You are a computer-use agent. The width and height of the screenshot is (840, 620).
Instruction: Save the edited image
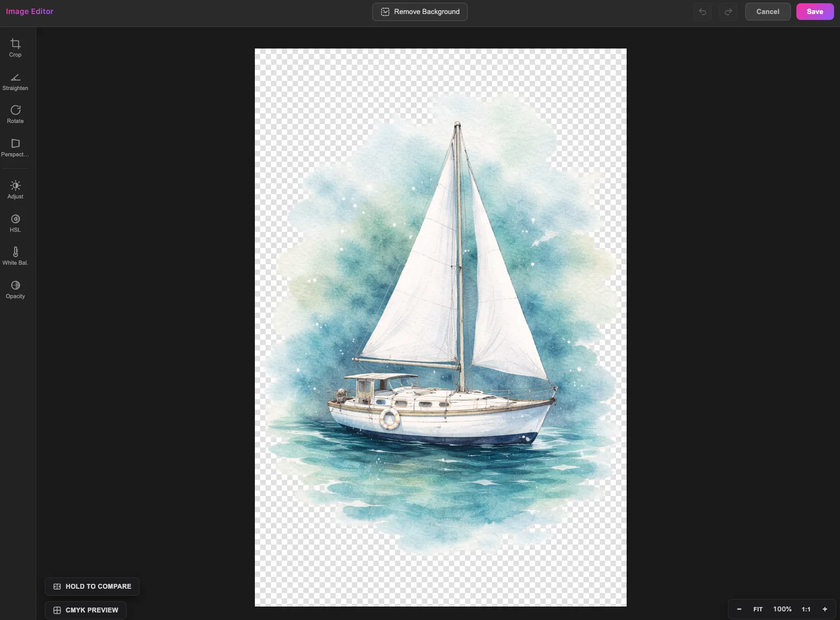coord(815,12)
